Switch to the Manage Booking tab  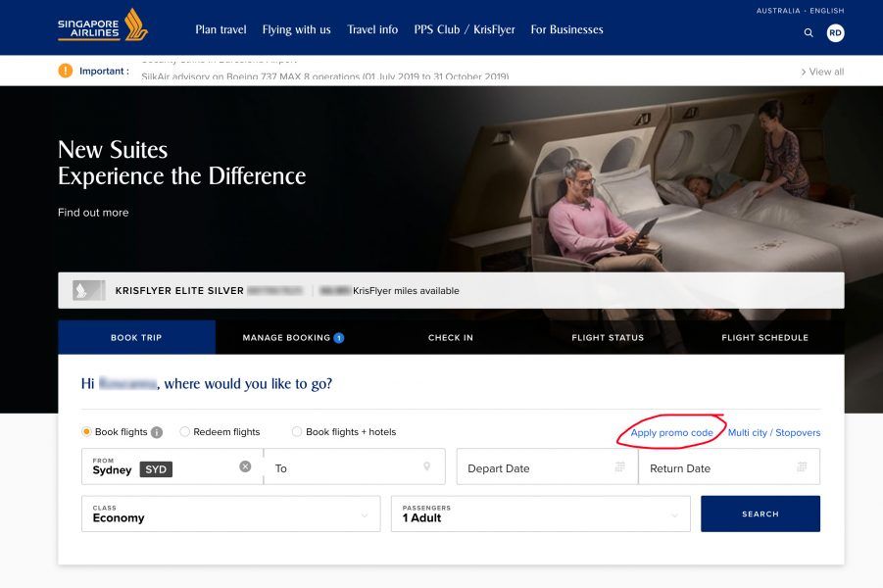pyautogui.click(x=293, y=337)
